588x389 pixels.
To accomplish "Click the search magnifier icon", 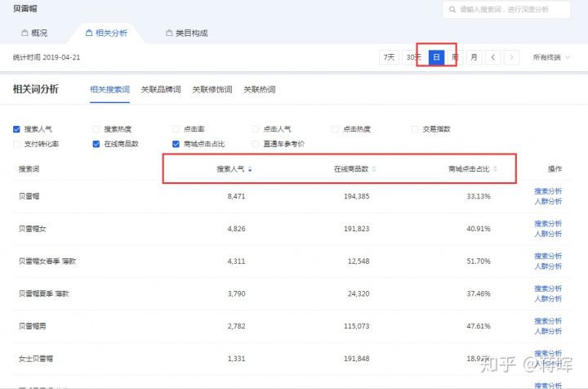I will click(452, 9).
